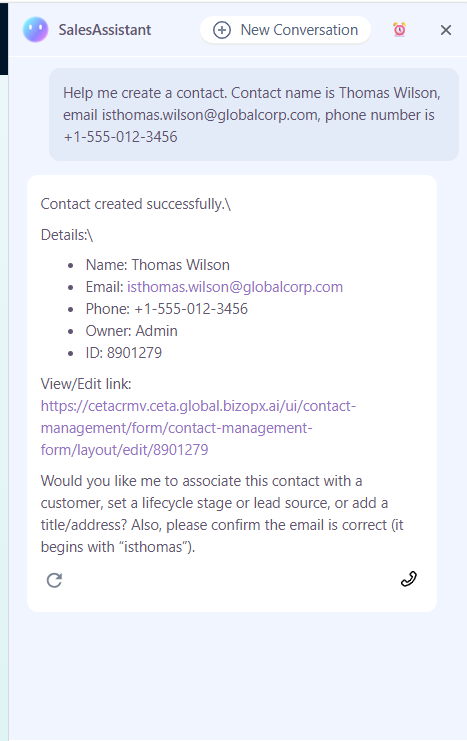
Task: Select the user message about creating a contact
Action: tap(254, 115)
